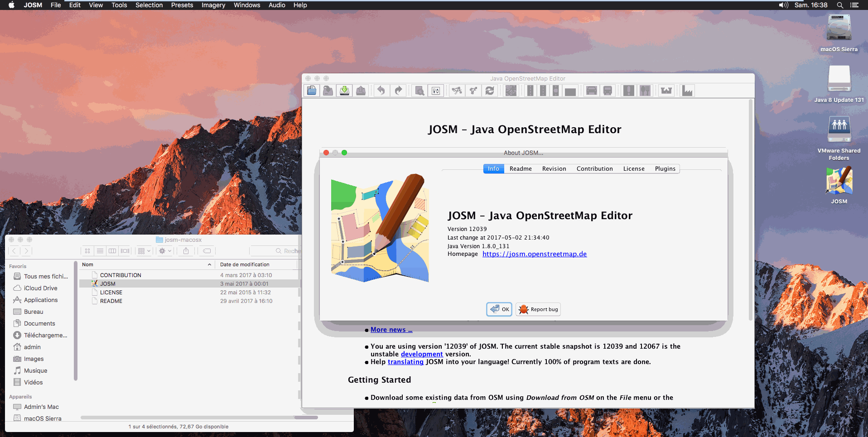Click the bus preset icon in toolbar
The width and height of the screenshot is (868, 437).
pos(608,91)
